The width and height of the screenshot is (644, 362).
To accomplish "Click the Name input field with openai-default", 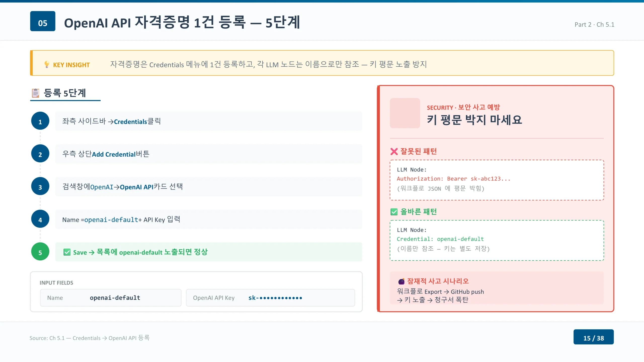I will pyautogui.click(x=111, y=298).
